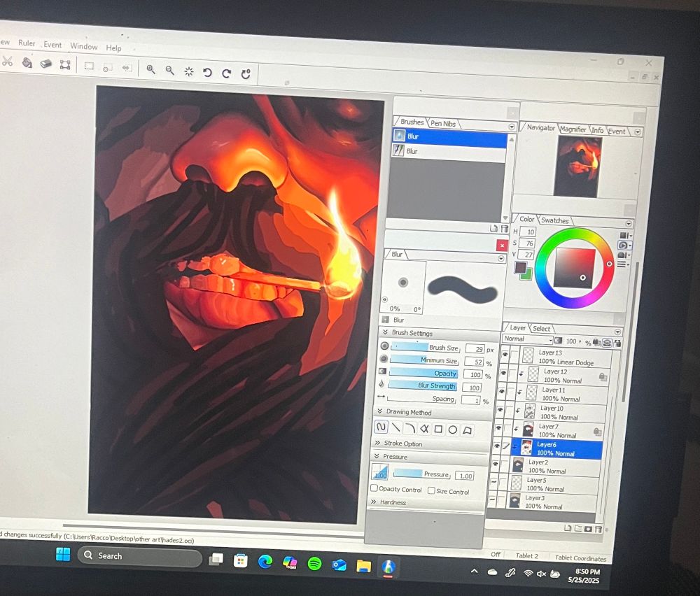Click the scissors cut icon in toolbar

(x=7, y=62)
